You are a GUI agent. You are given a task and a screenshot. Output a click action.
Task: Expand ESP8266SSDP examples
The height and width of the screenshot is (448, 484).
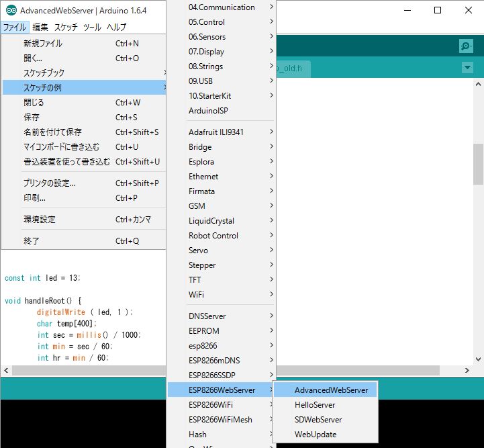pos(221,375)
